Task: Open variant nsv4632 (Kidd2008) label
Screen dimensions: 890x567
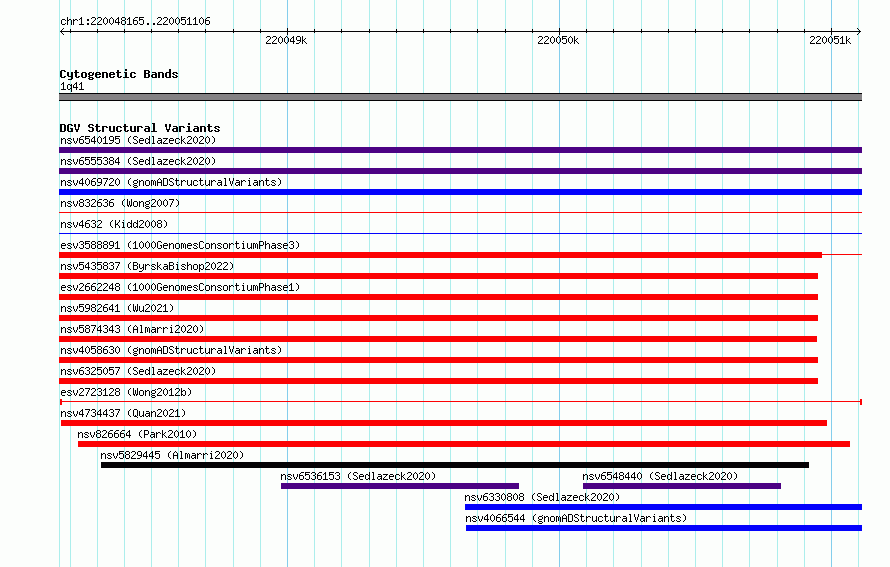Action: pyautogui.click(x=114, y=224)
